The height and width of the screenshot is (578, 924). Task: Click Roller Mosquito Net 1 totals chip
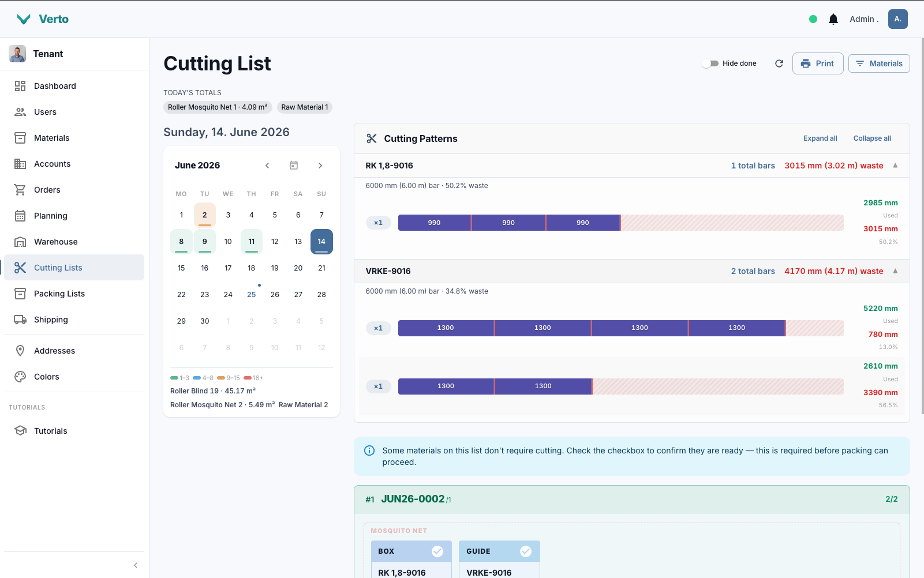point(218,107)
